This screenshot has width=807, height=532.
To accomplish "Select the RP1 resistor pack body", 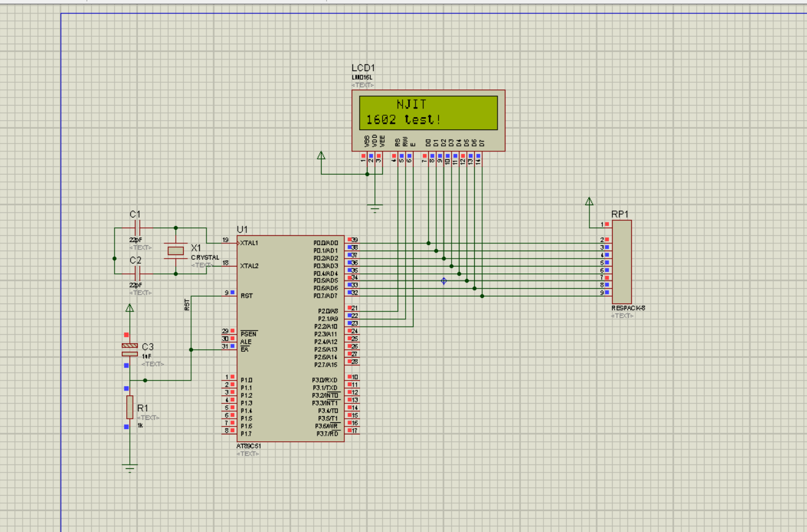I will (622, 262).
